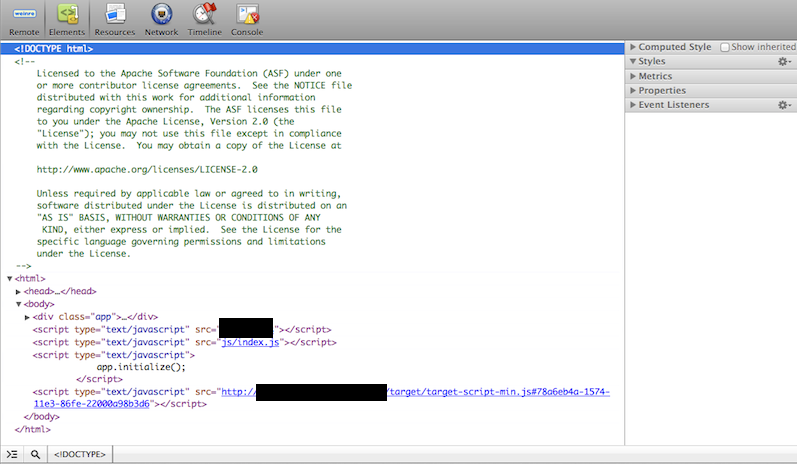Screen dimensions: 797x464
Task: Click the Styles gear settings icon
Action: tap(784, 61)
